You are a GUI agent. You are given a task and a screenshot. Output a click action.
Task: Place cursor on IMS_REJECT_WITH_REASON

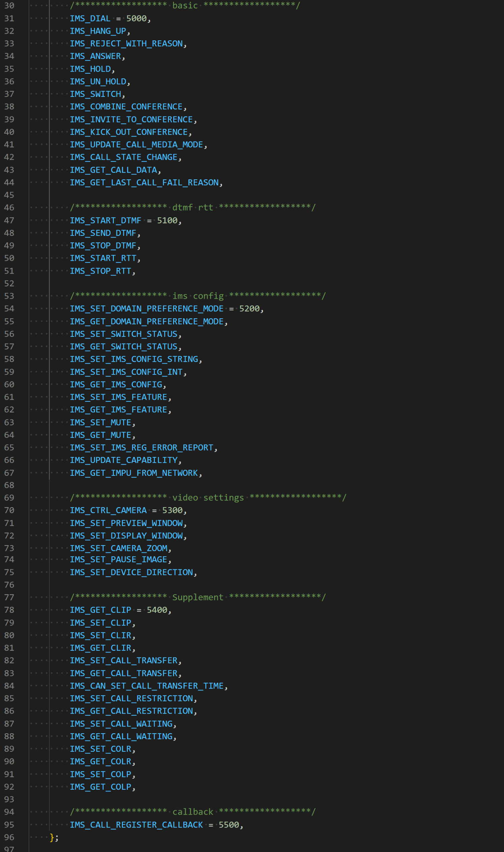tap(127, 43)
